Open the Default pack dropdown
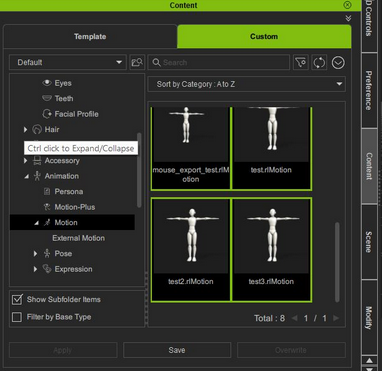382x371 pixels. pos(68,62)
